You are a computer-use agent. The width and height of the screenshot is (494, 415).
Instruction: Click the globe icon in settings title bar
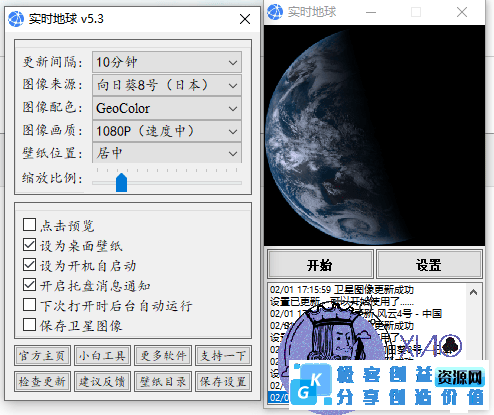pyautogui.click(x=16, y=19)
